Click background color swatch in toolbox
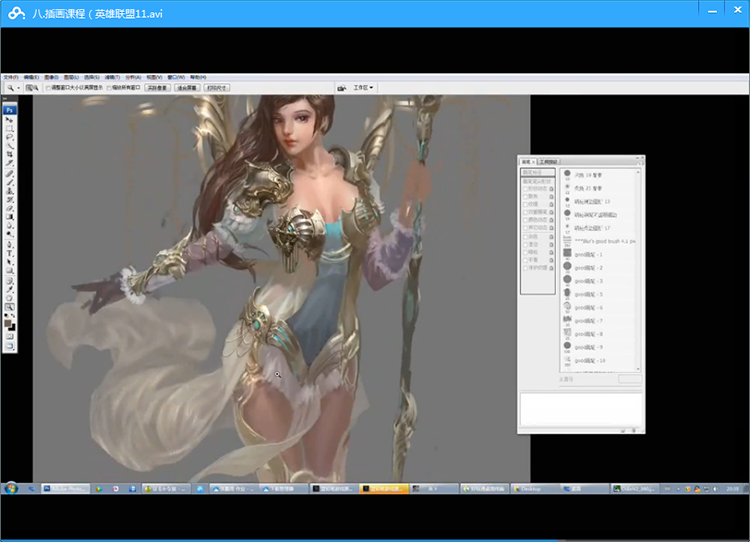The image size is (750, 542). pos(12,327)
